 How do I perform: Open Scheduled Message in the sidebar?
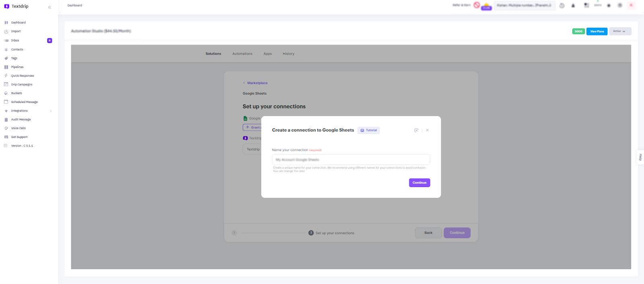24,102
